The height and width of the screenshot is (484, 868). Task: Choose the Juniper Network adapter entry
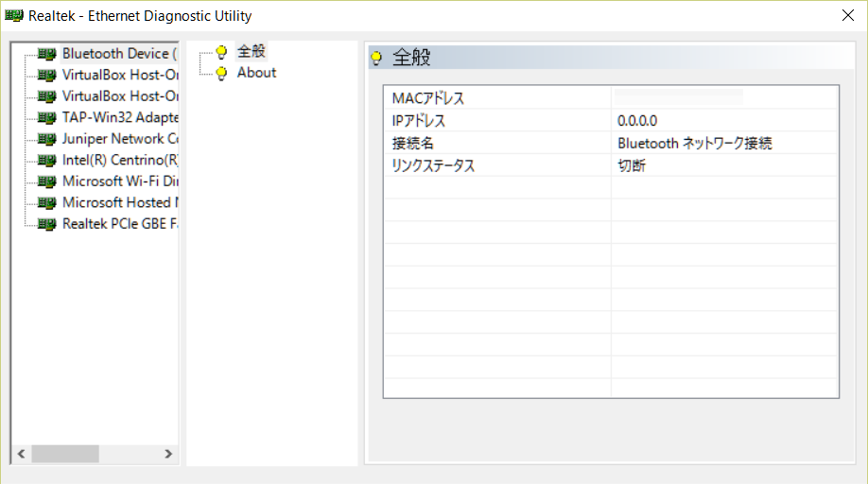pyautogui.click(x=120, y=138)
